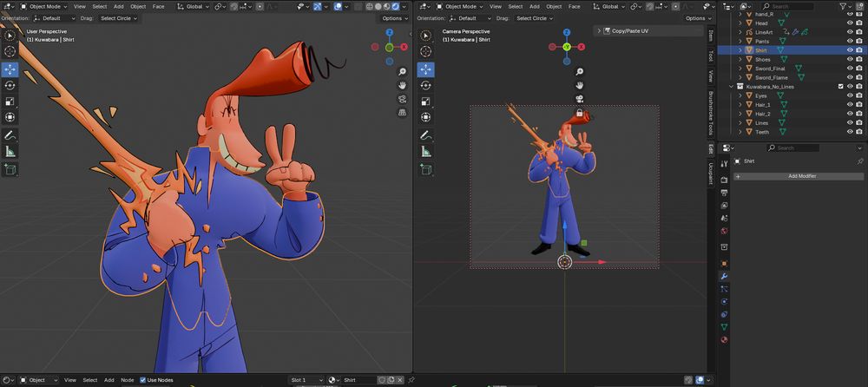Hide the Shoes object eye icon

tap(850, 59)
